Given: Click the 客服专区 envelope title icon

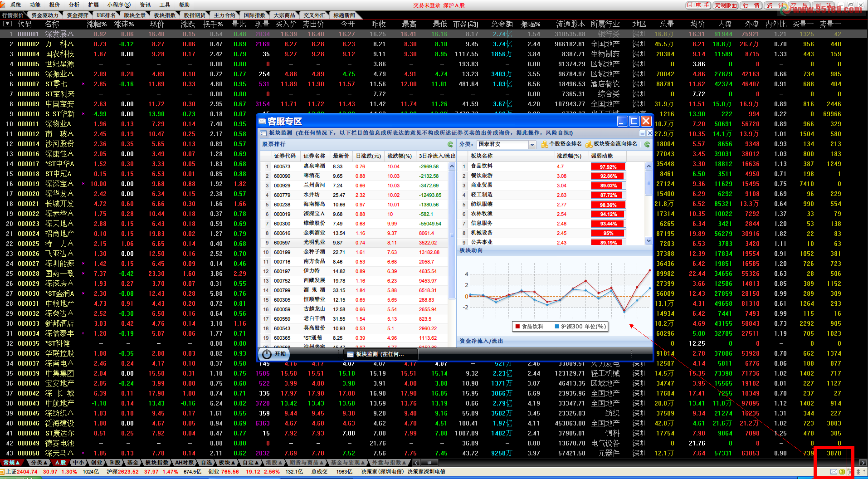Looking at the screenshot, I should click(x=262, y=121).
